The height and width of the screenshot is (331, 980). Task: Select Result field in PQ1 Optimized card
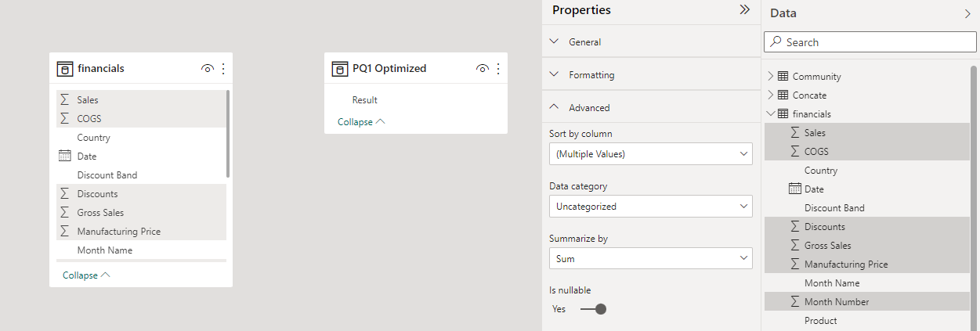click(364, 100)
